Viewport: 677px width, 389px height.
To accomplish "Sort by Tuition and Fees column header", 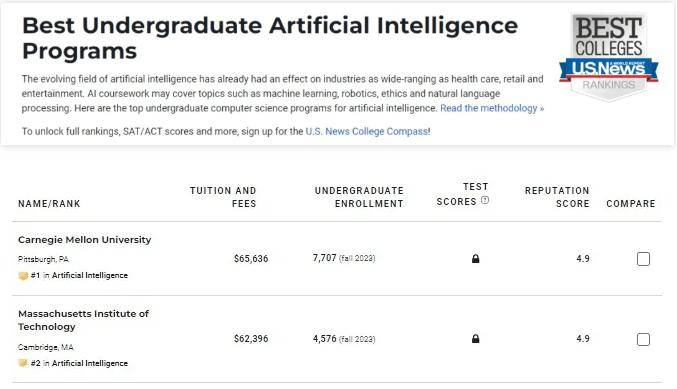I will click(x=223, y=197).
